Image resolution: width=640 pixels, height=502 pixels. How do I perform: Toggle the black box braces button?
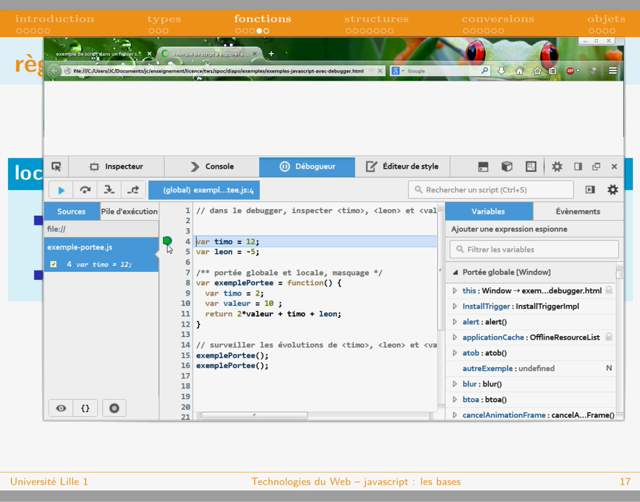click(86, 408)
